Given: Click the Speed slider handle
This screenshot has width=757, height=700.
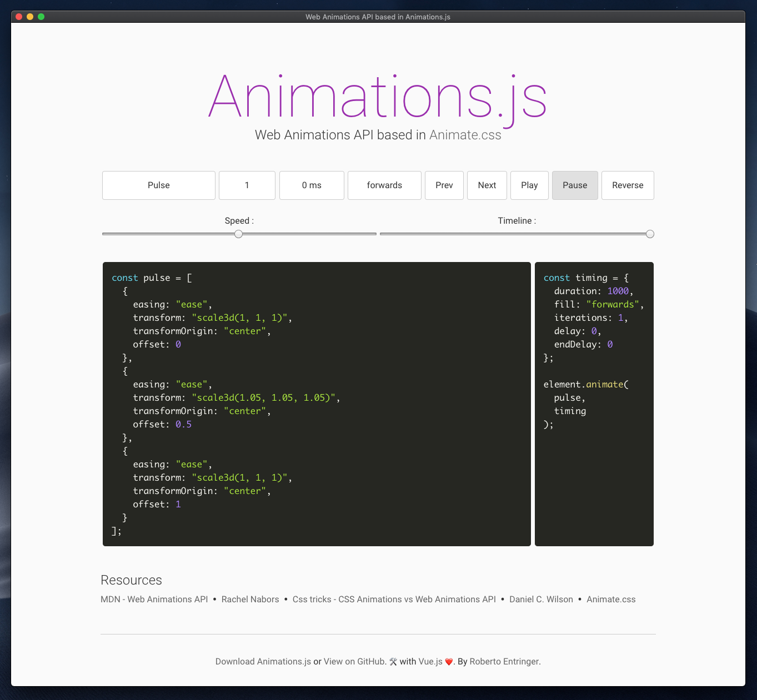Looking at the screenshot, I should click(238, 234).
